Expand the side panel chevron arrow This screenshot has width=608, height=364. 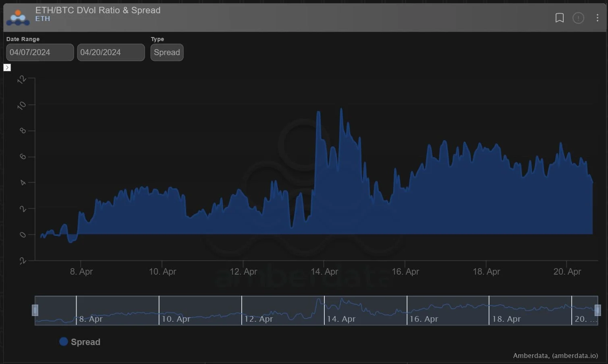pos(7,67)
